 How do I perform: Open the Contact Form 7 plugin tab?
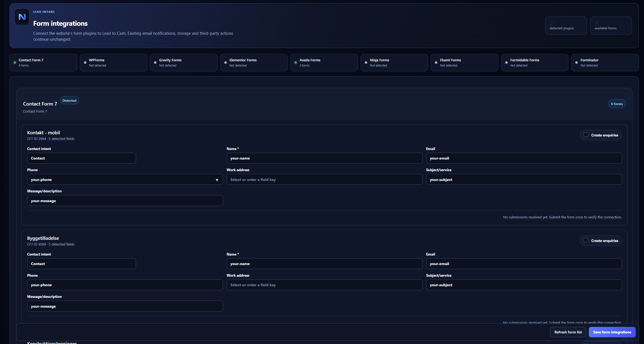(43, 63)
